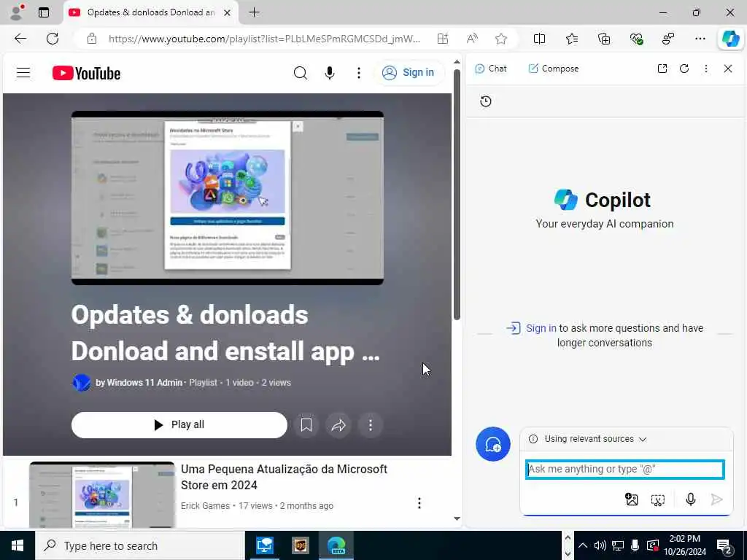Open Copilot pane more options
747x560 pixels.
coord(706,69)
